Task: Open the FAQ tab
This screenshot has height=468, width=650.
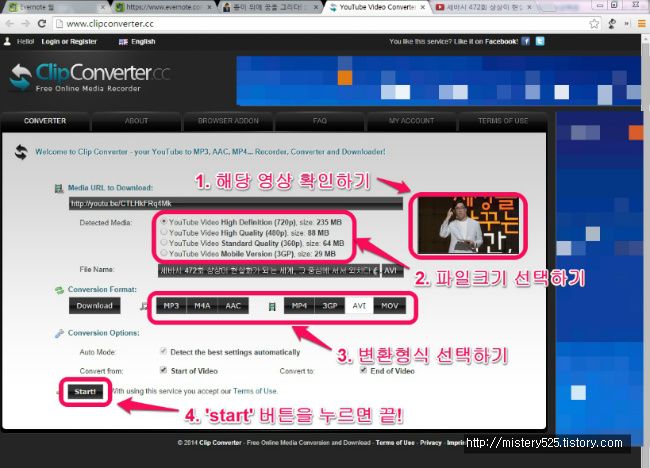Action: [320, 121]
